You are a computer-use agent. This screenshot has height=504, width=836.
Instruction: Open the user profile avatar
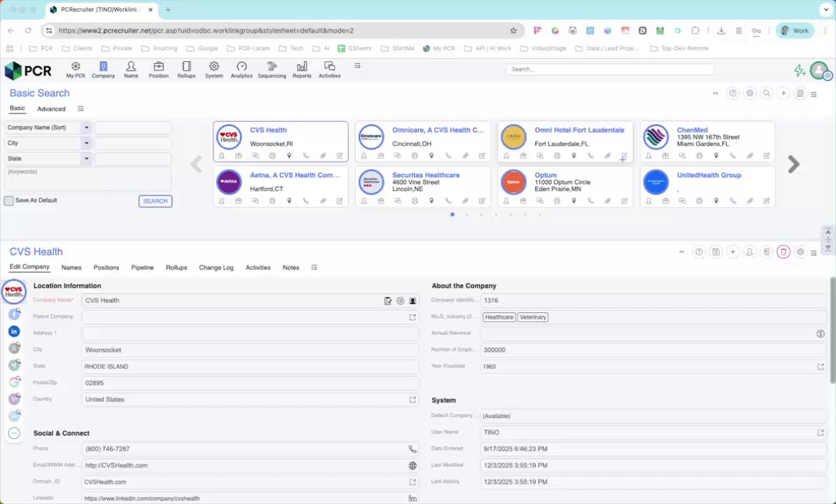pos(819,70)
